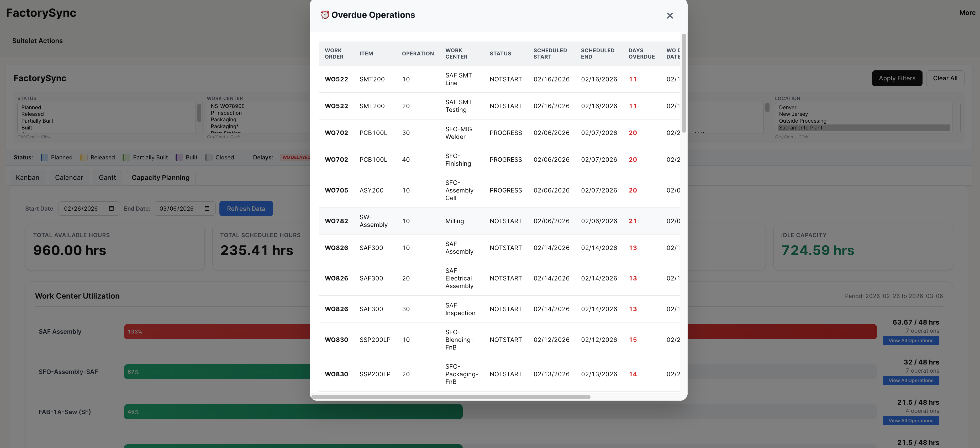Close the Overdue Operations dialog
This screenshot has height=448, width=980.
coord(670,15)
